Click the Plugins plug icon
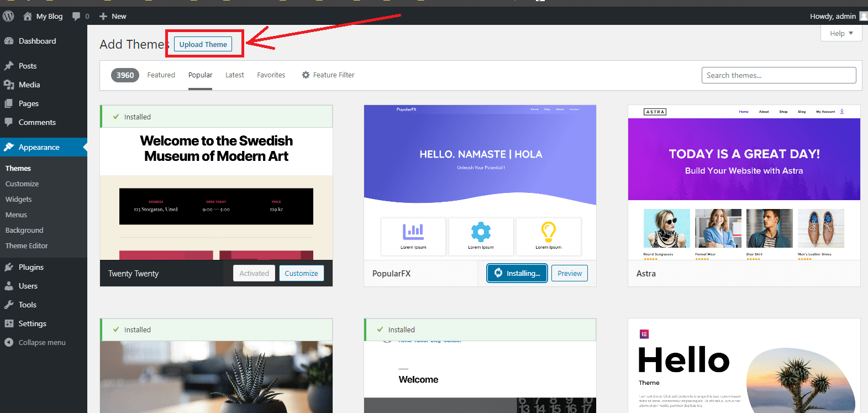This screenshot has height=413, width=868. [9, 267]
